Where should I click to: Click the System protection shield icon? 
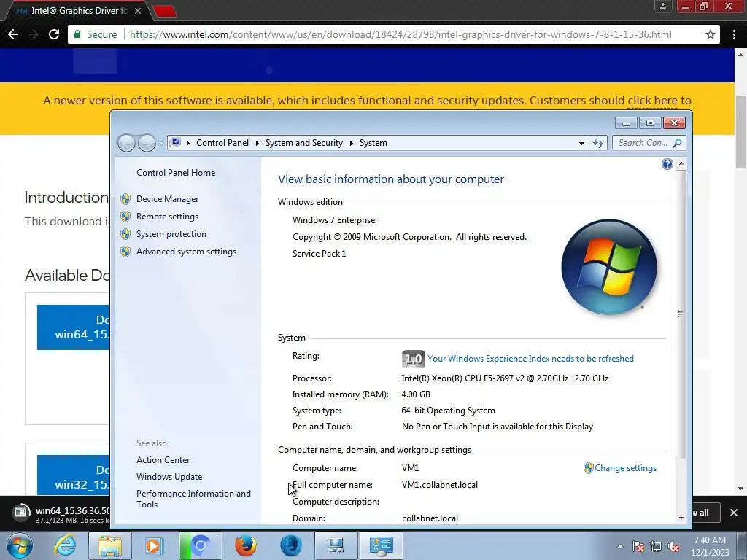[x=125, y=234]
